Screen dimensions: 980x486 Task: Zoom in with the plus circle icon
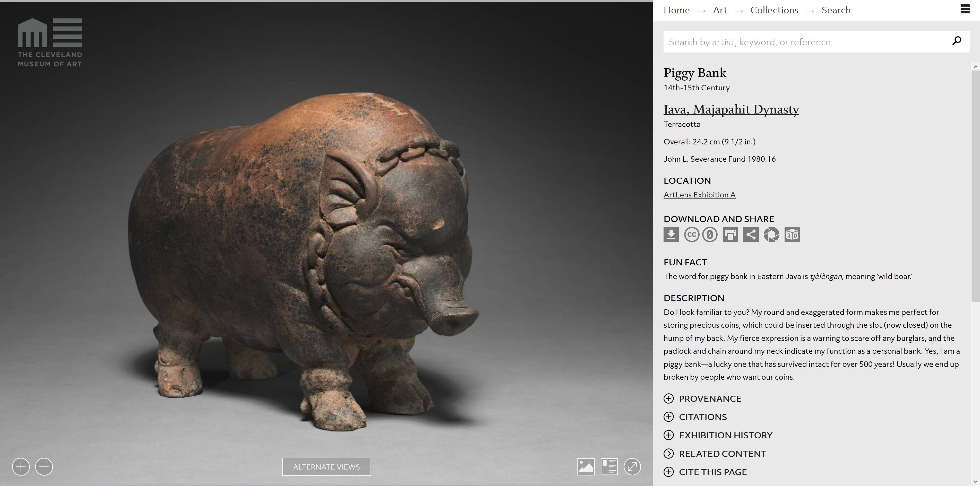pyautogui.click(x=21, y=467)
